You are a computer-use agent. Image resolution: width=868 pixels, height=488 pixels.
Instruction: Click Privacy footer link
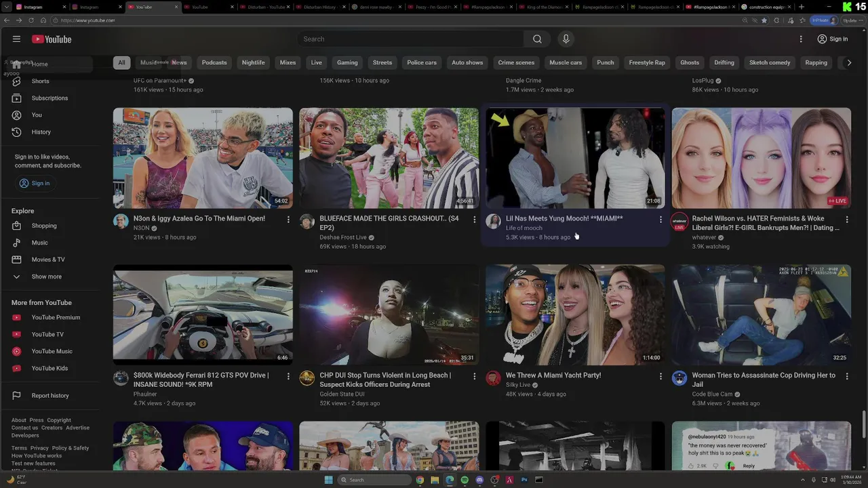[x=39, y=448]
